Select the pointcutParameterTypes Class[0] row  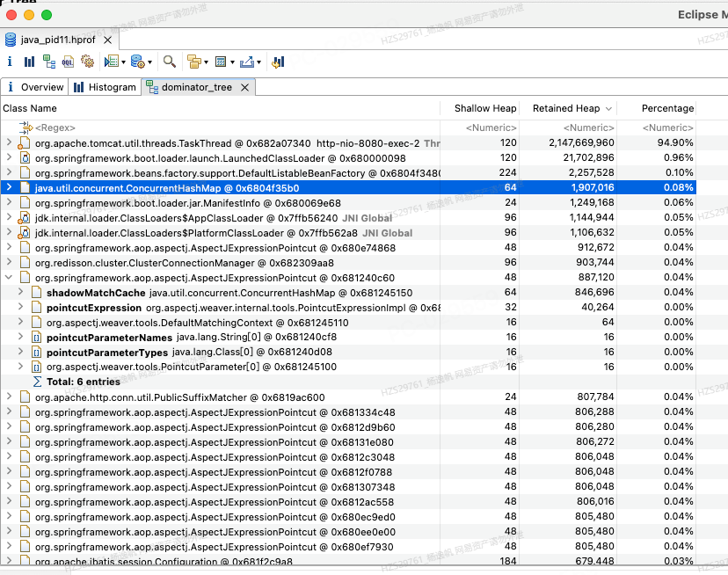[x=348, y=352]
